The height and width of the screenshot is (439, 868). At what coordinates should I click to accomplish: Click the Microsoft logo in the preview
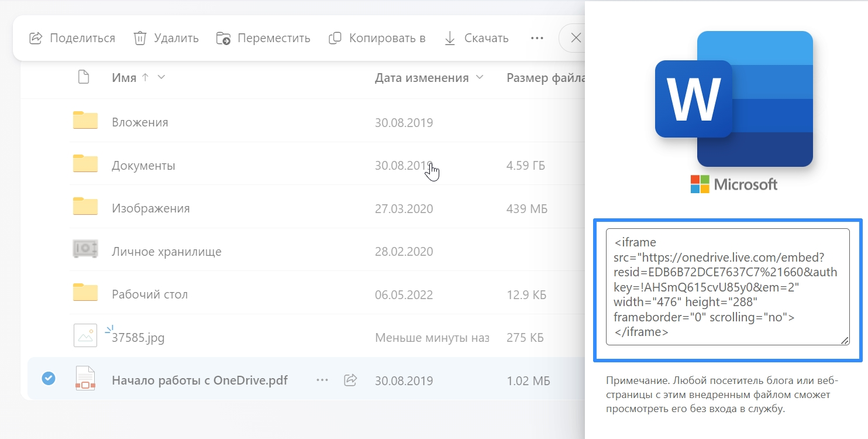[x=734, y=184]
